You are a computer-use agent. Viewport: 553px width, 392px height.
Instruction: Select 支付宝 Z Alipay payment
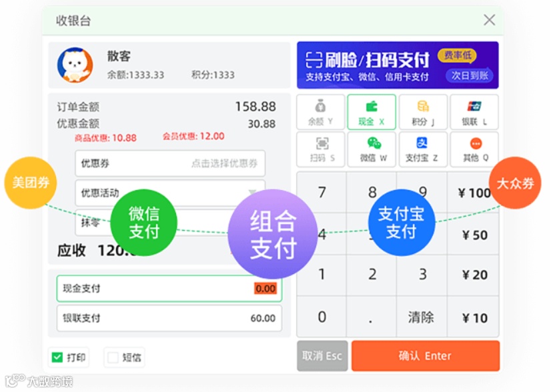tap(423, 149)
